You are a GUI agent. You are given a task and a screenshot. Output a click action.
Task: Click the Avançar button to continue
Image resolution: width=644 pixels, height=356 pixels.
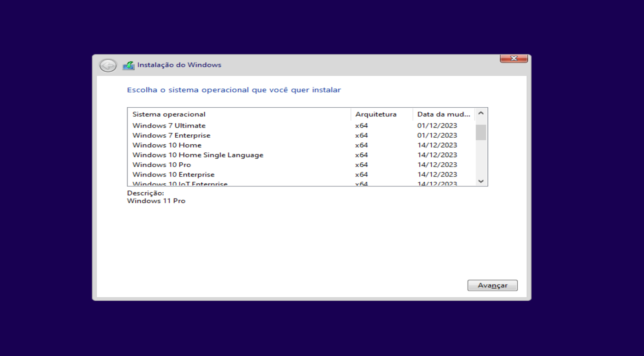[x=492, y=285]
